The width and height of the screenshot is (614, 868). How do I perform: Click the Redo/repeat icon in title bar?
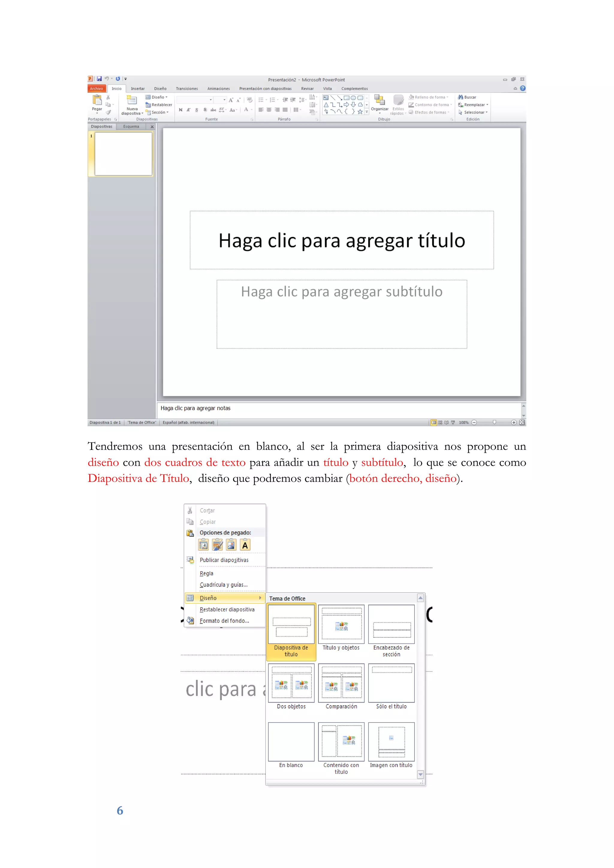[118, 79]
